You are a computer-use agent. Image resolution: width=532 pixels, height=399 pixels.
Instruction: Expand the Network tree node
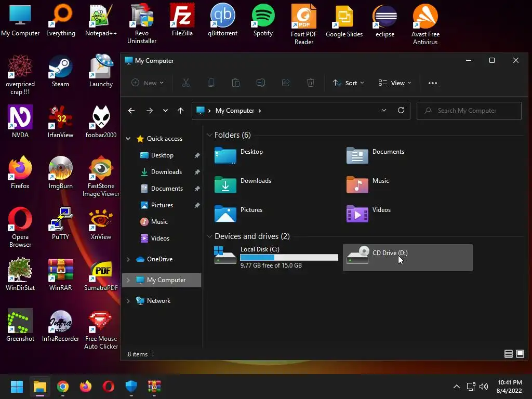pos(128,301)
